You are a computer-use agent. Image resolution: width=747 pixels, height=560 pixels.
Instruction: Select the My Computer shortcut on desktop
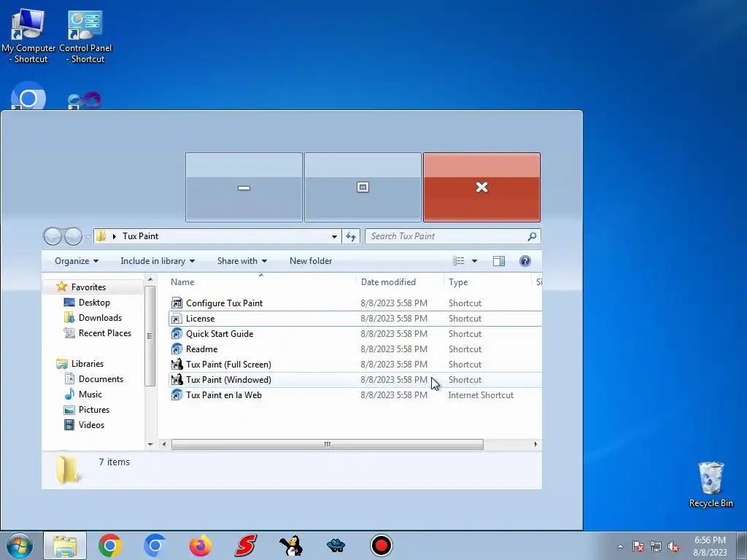tap(28, 36)
